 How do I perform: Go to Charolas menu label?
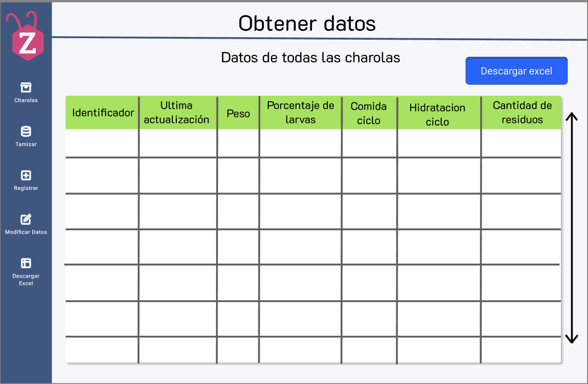[26, 100]
